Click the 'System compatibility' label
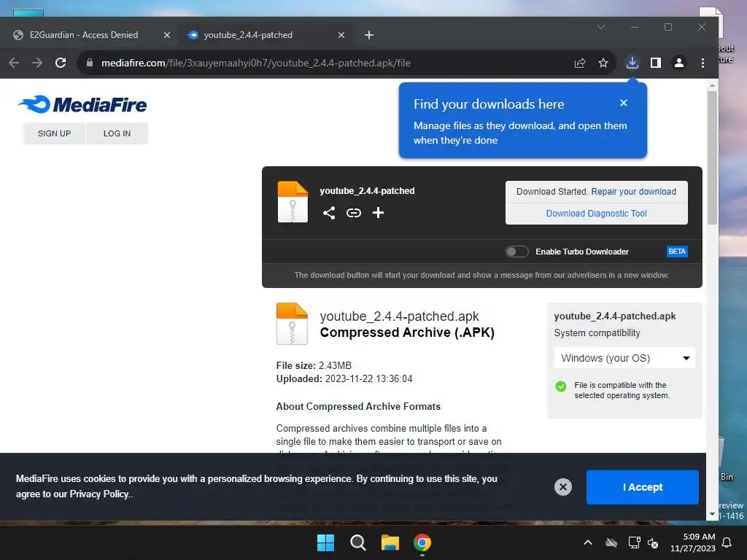The width and height of the screenshot is (747, 560). click(597, 332)
